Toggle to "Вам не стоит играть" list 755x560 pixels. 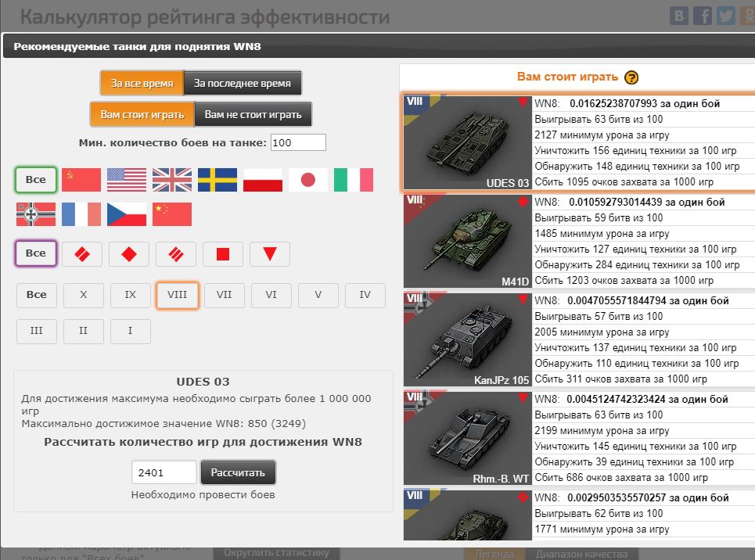pyautogui.click(x=253, y=114)
